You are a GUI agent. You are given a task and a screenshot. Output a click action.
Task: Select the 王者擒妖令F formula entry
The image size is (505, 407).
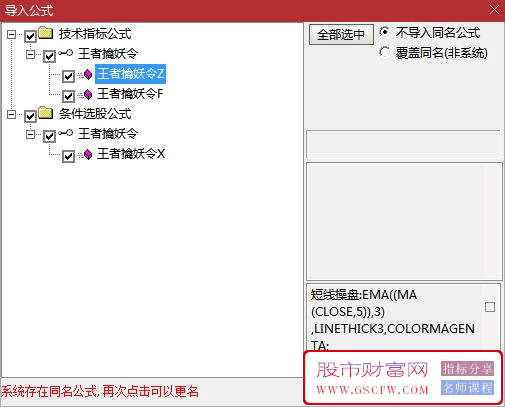(x=130, y=94)
